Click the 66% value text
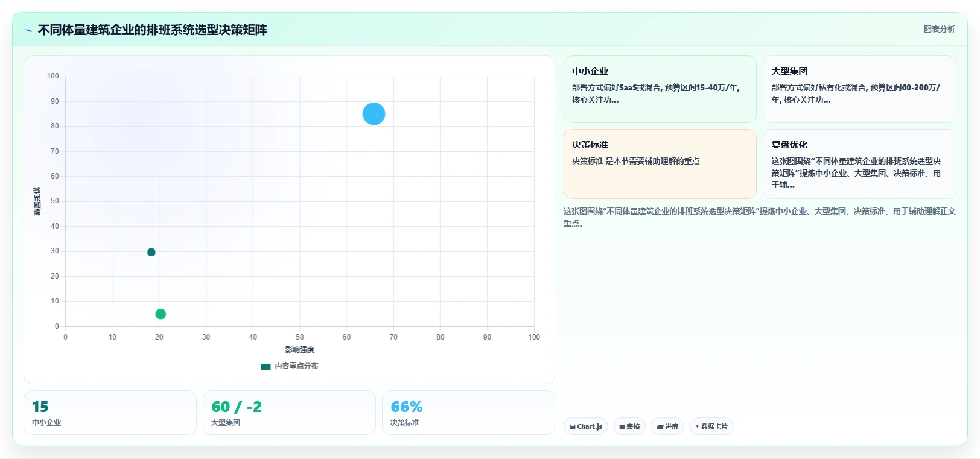The height and width of the screenshot is (459, 980). tap(407, 407)
